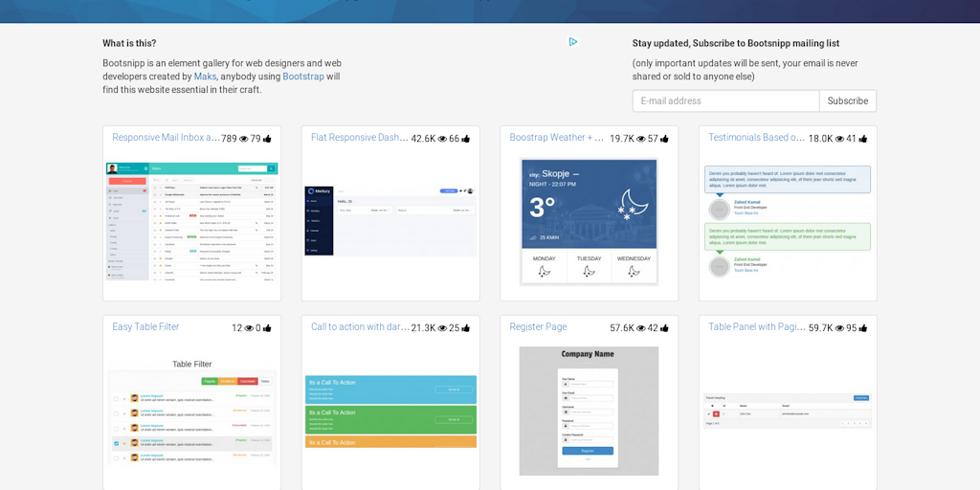Click thumbs-up icon on Register Page card

pyautogui.click(x=664, y=328)
